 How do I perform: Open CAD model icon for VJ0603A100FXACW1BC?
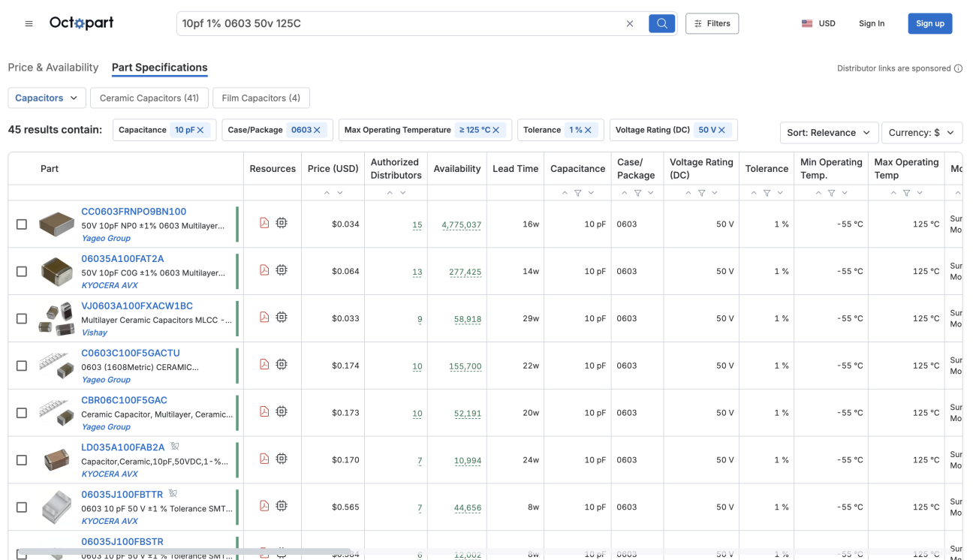(282, 318)
